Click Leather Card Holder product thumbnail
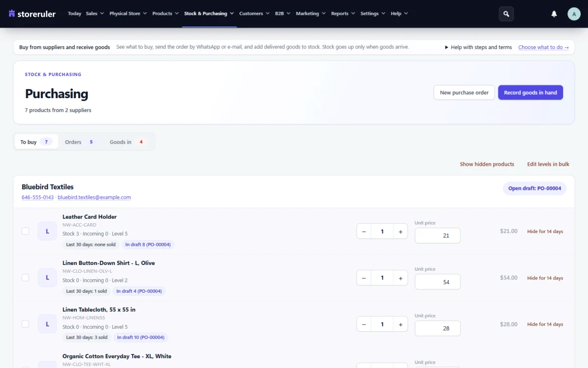Viewport: 588px width, 368px height. [48, 231]
